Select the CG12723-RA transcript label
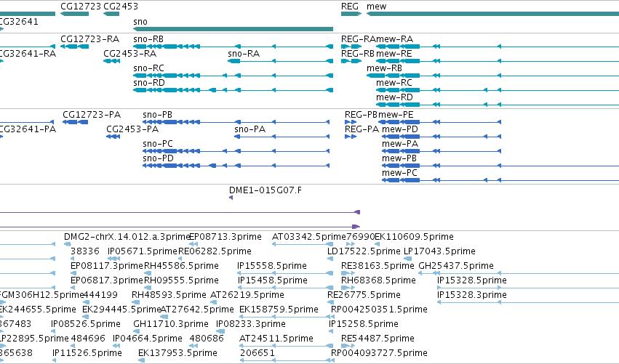This screenshot has height=364, width=619. (x=89, y=39)
